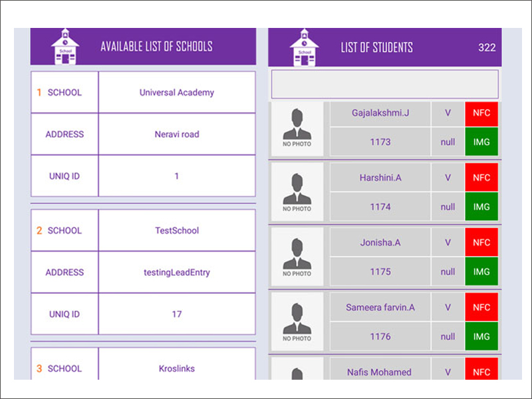This screenshot has width=532, height=399.
Task: Click the 322 student count
Action: point(487,47)
